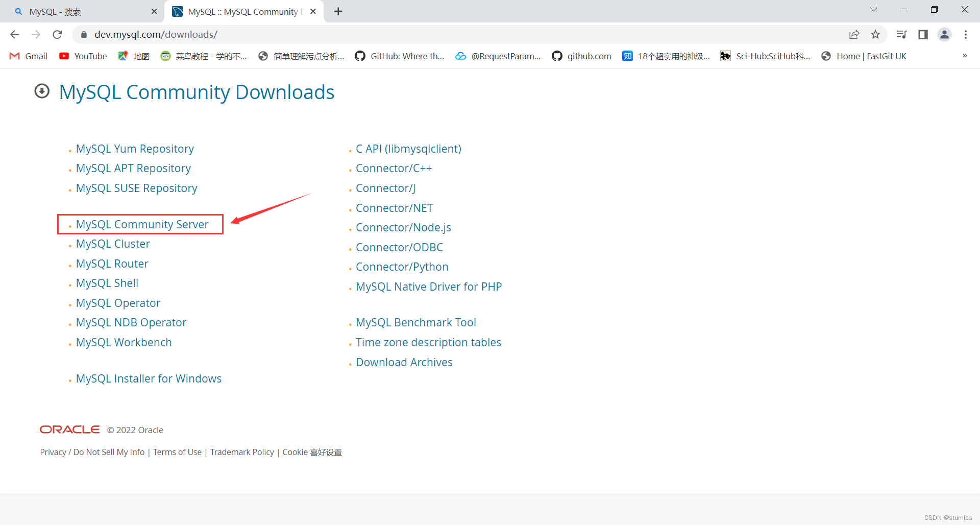The image size is (980, 525).
Task: Click the Oracle logo in the footer
Action: point(69,429)
